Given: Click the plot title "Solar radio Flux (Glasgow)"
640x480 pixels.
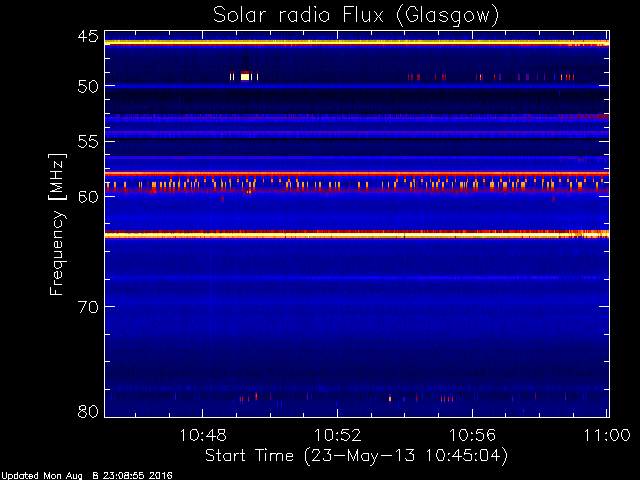Looking at the screenshot, I should coord(356,16).
